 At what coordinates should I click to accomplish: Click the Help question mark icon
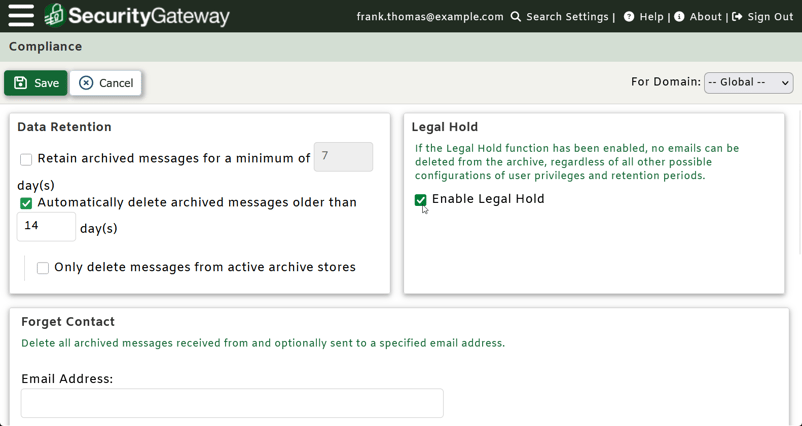(x=629, y=17)
